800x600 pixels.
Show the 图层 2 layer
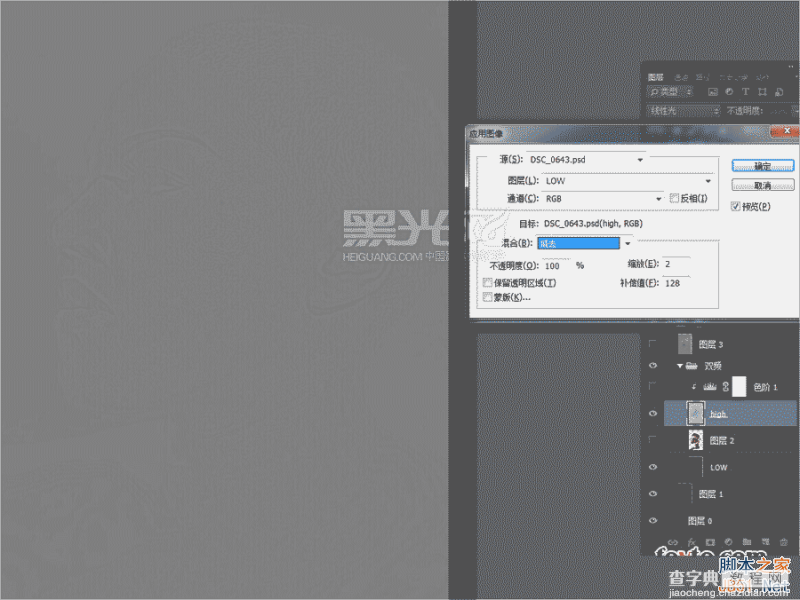point(653,440)
